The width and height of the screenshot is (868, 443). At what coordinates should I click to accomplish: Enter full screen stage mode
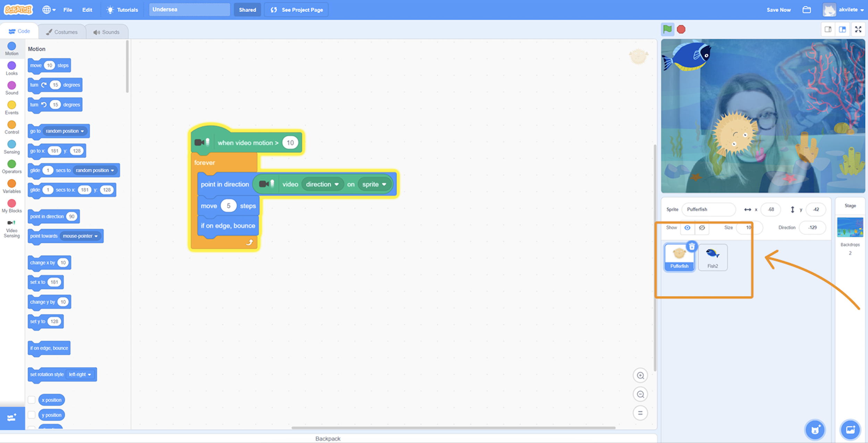tap(858, 30)
